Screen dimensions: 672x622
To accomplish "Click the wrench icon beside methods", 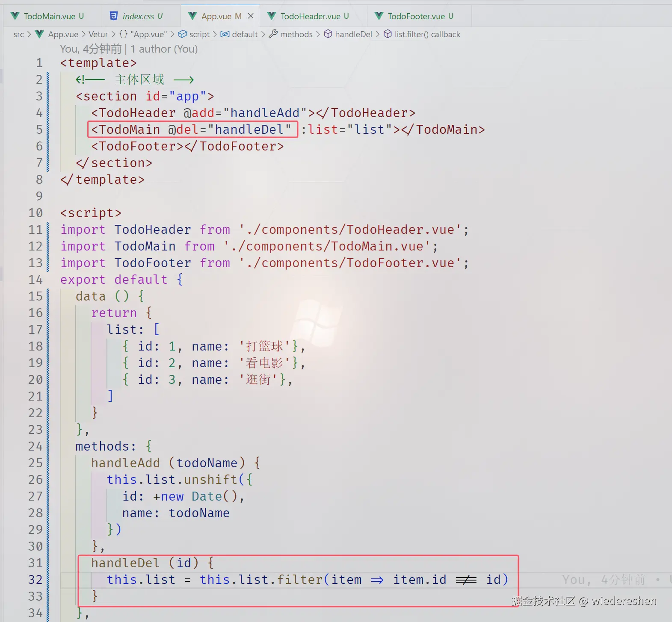I will [x=273, y=34].
